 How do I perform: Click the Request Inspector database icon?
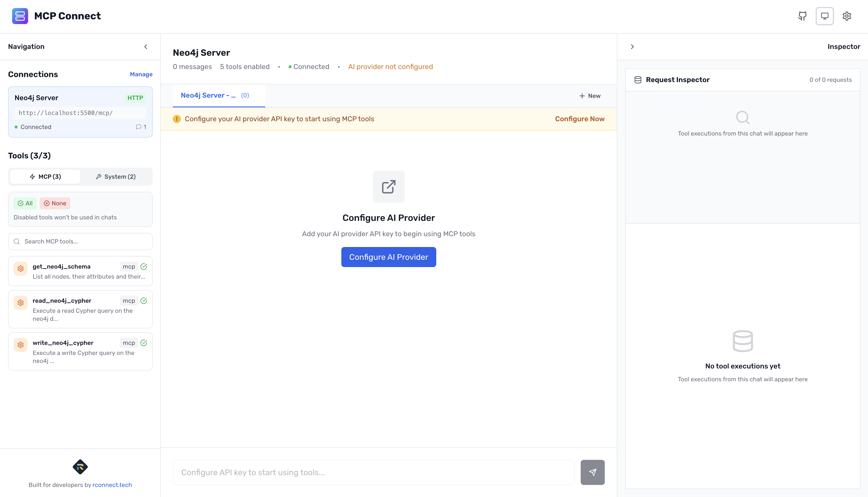click(638, 80)
